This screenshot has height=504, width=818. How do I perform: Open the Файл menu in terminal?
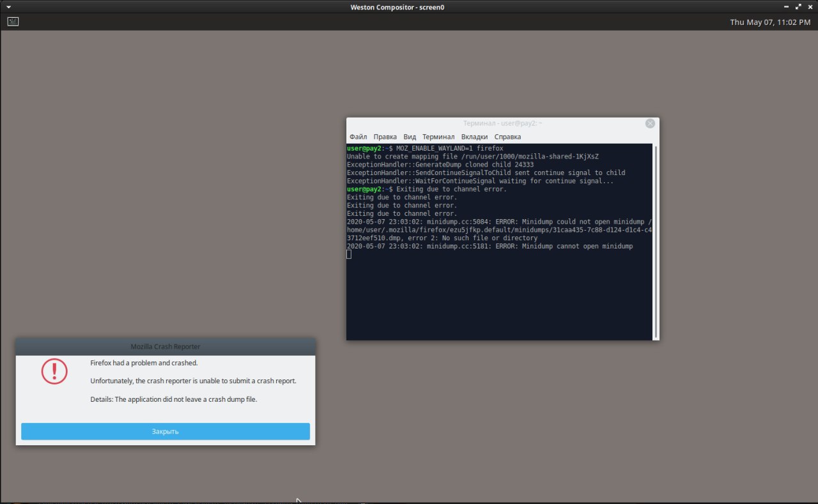(358, 137)
